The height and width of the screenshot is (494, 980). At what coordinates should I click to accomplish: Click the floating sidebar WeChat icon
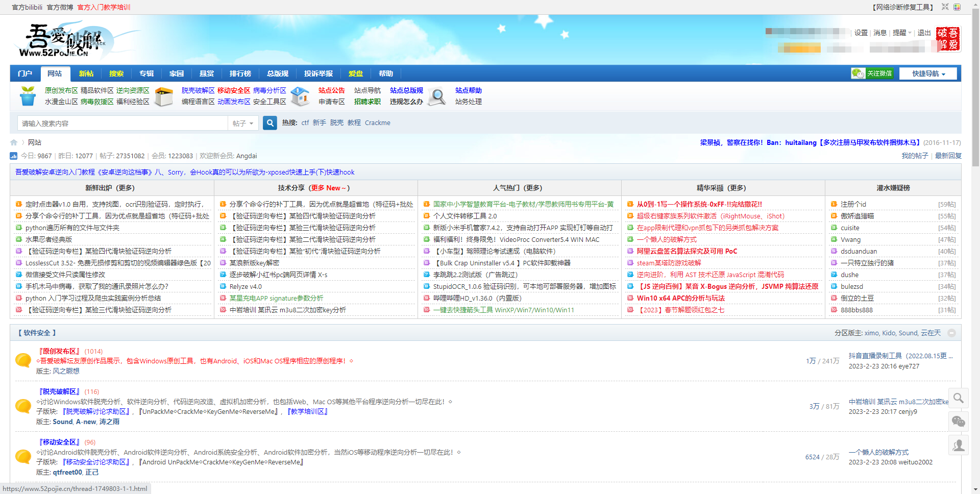(x=959, y=422)
